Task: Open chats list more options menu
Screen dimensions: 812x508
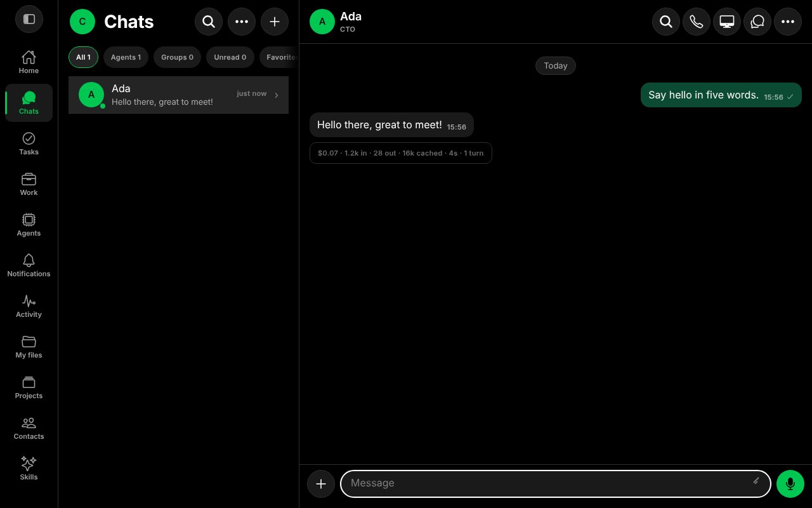Action: [242, 22]
